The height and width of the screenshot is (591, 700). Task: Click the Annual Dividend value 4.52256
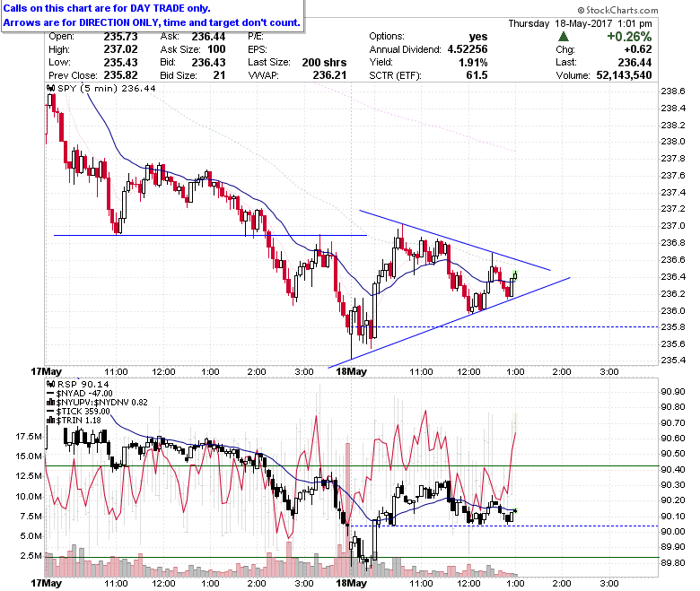[x=468, y=49]
